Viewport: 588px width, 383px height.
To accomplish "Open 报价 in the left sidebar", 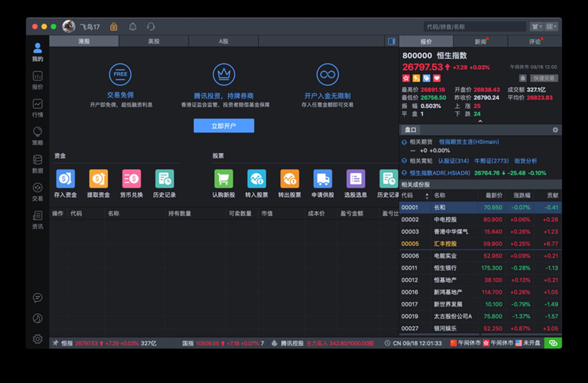I will tap(38, 80).
